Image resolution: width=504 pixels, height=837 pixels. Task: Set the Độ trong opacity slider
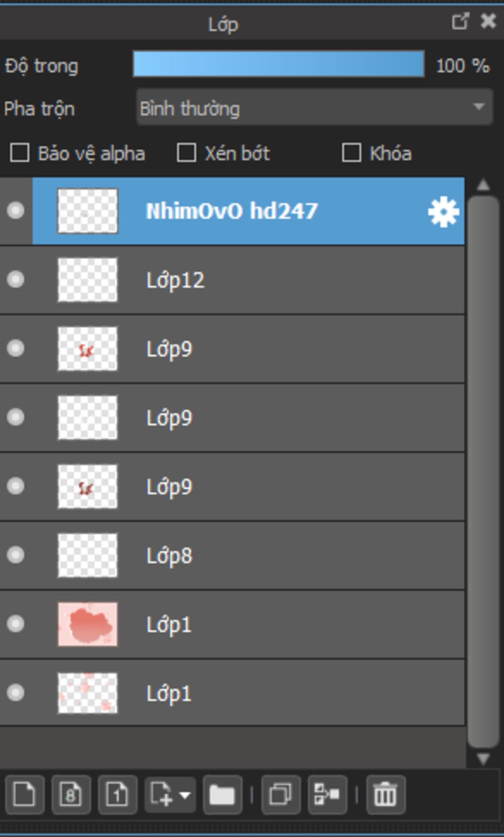[279, 64]
